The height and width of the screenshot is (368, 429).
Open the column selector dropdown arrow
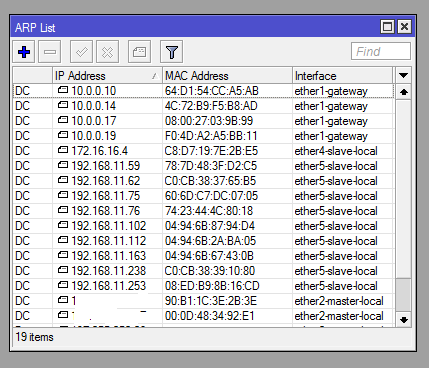pyautogui.click(x=403, y=76)
